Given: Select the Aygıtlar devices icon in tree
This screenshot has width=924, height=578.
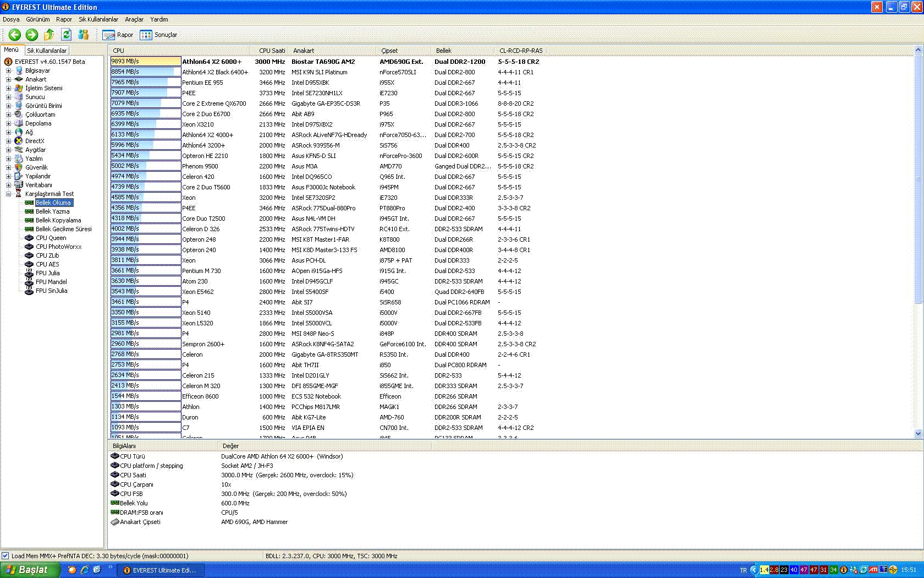Looking at the screenshot, I should [x=19, y=150].
